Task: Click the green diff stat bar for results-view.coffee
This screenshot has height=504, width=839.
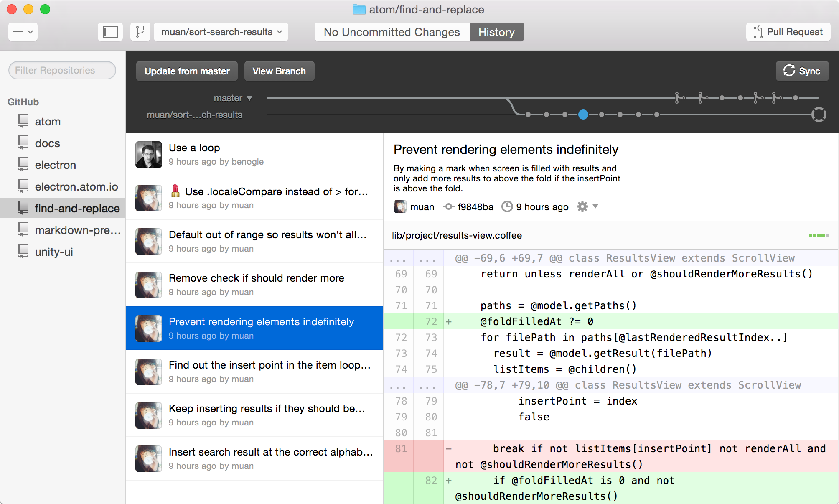Action: (819, 235)
